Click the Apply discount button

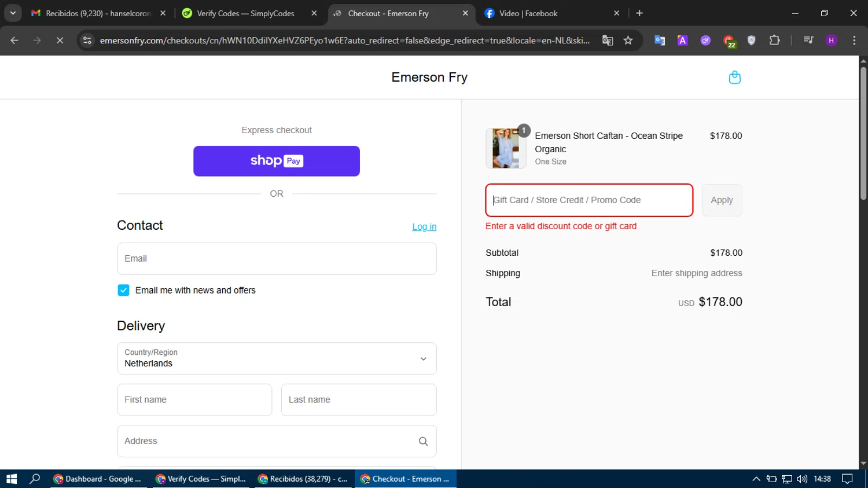coord(722,200)
